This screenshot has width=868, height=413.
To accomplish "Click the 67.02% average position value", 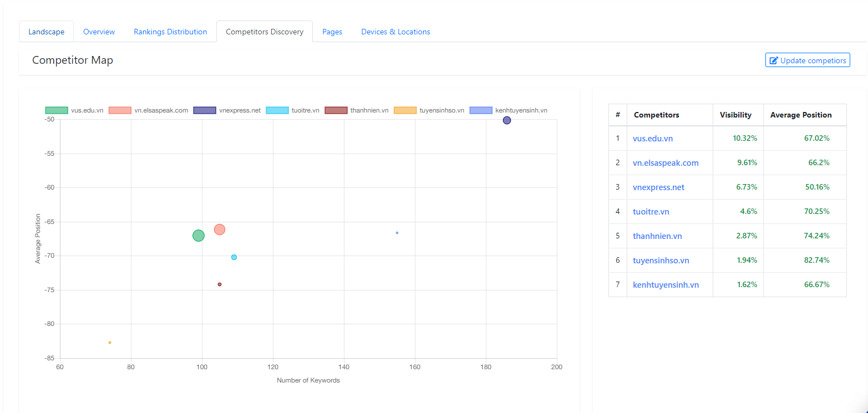I will (x=817, y=139).
